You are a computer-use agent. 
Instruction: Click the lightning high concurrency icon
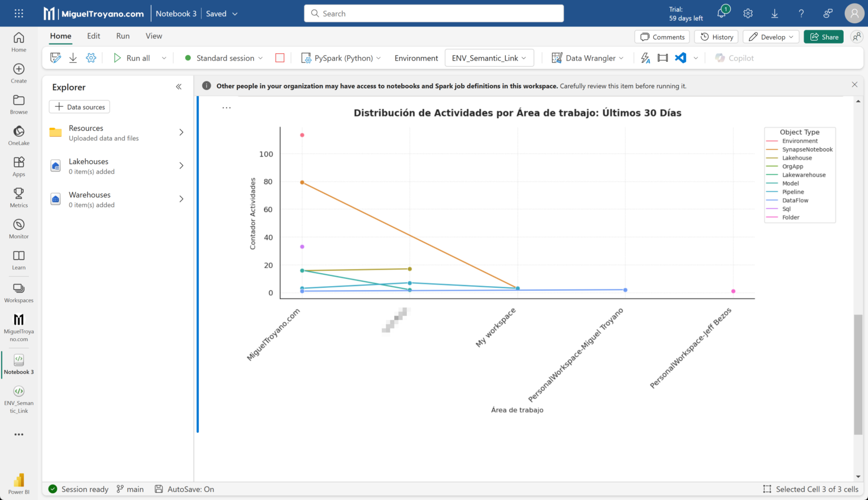(x=645, y=58)
